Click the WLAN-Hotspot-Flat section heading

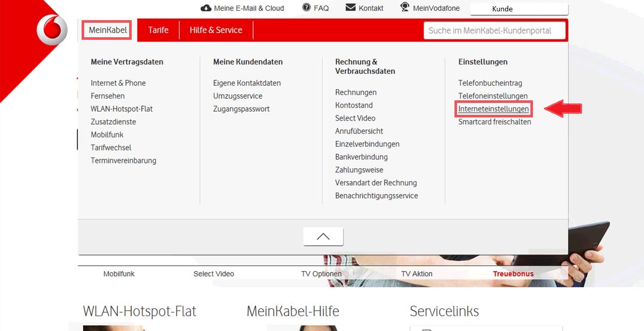140,311
